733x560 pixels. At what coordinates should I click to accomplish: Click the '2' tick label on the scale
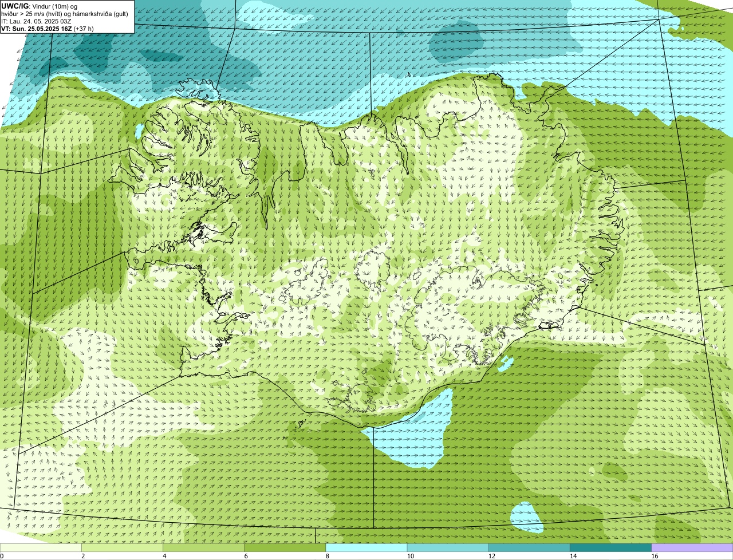click(83, 556)
